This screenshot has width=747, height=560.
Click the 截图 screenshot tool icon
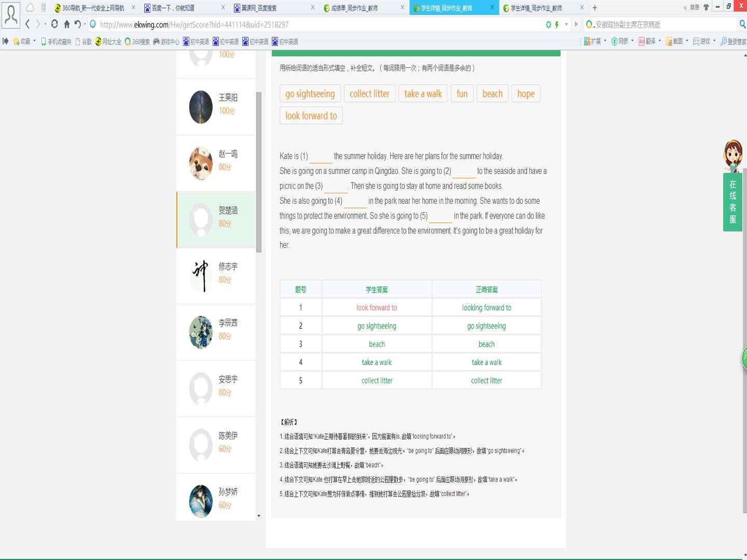coord(674,41)
